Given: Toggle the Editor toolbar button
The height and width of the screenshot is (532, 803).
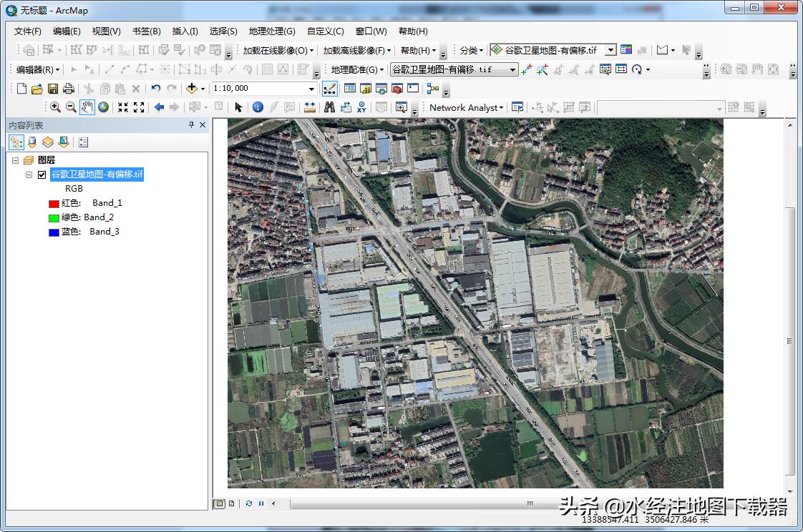Looking at the screenshot, I should (330, 89).
